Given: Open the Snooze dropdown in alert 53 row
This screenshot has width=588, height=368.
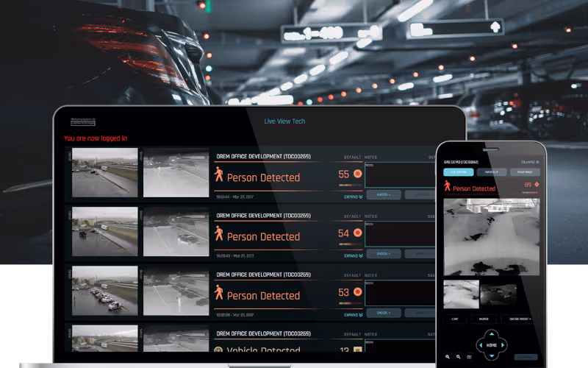Looking at the screenshot, I should coord(384,313).
